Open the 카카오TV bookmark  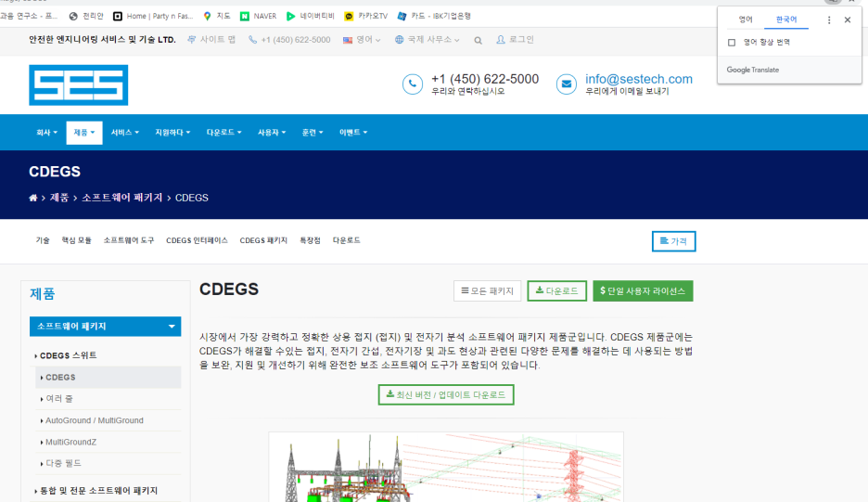click(x=366, y=16)
